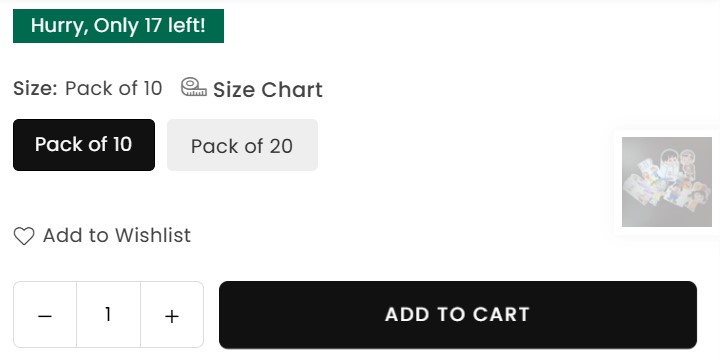
Task: Click the 'Size:' label text
Action: pos(35,88)
